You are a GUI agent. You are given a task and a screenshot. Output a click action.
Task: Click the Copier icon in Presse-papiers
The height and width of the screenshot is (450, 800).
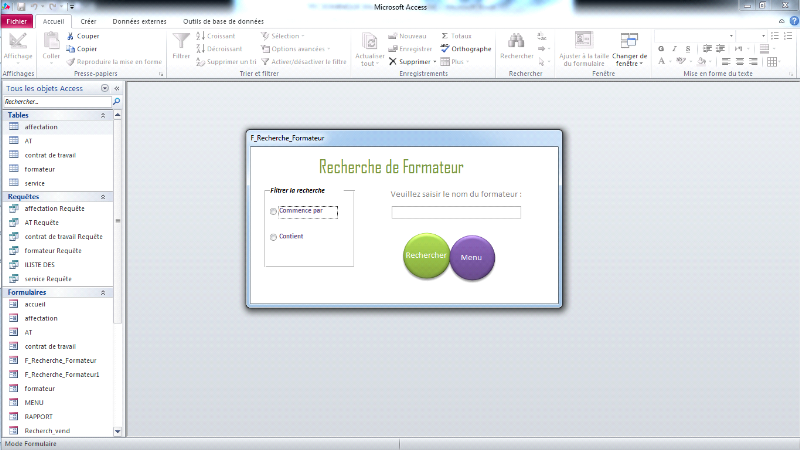click(70, 48)
